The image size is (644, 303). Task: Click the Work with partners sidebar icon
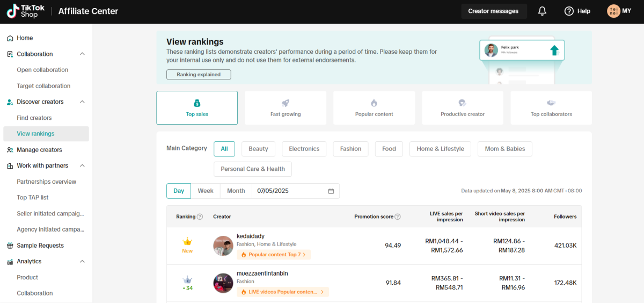pyautogui.click(x=10, y=166)
